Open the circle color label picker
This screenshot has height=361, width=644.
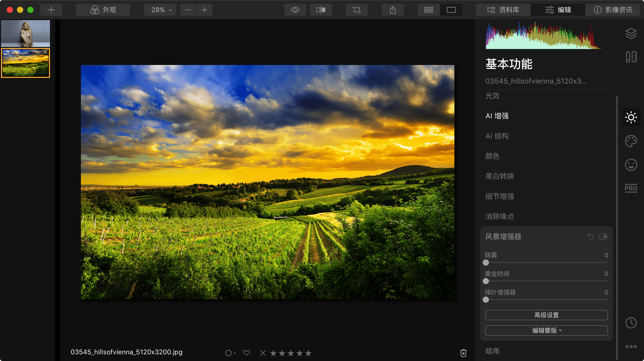point(230,353)
